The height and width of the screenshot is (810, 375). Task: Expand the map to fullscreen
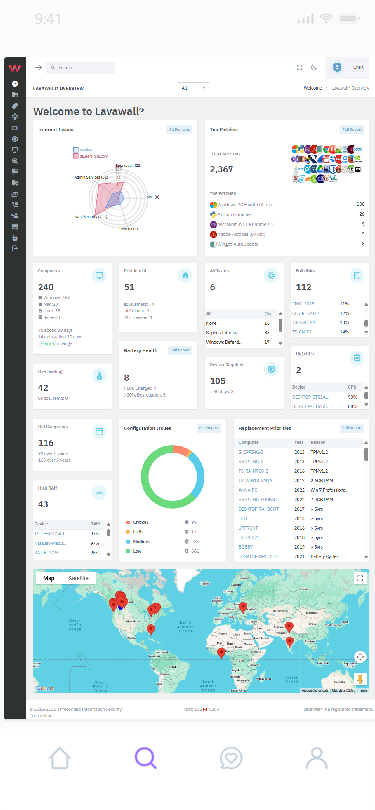pyautogui.click(x=360, y=578)
